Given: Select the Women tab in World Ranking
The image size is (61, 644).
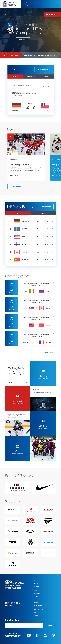Looking at the screenshot, I should (43, 213).
